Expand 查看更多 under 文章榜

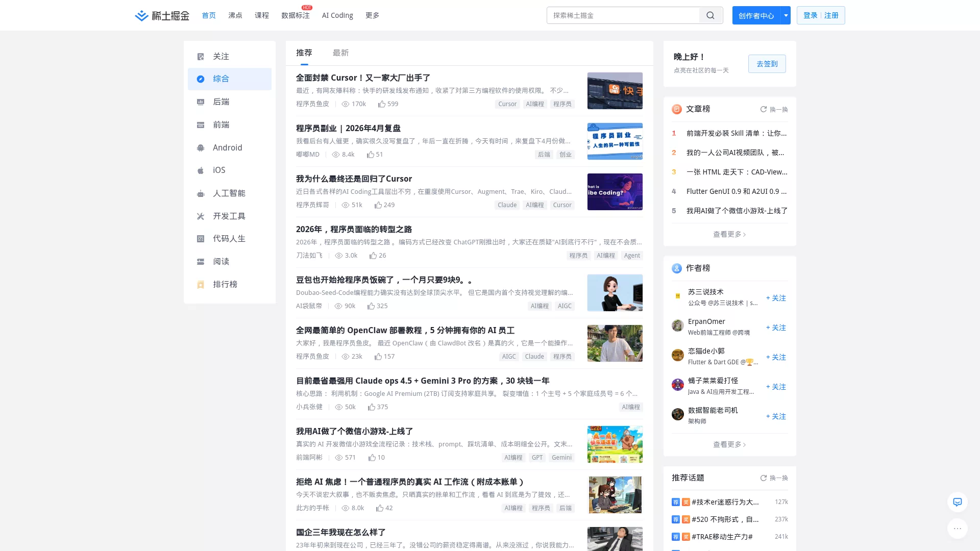(x=729, y=234)
